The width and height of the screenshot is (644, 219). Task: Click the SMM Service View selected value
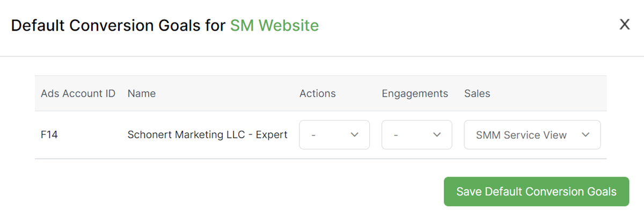click(521, 135)
